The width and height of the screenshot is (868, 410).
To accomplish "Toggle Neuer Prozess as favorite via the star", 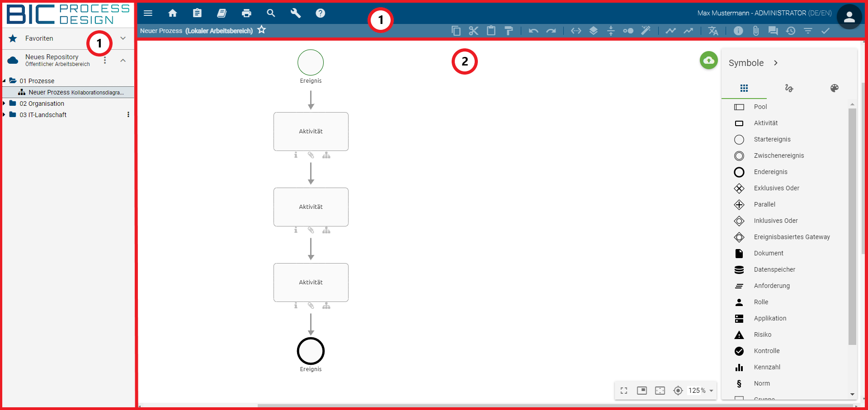I will tap(261, 30).
